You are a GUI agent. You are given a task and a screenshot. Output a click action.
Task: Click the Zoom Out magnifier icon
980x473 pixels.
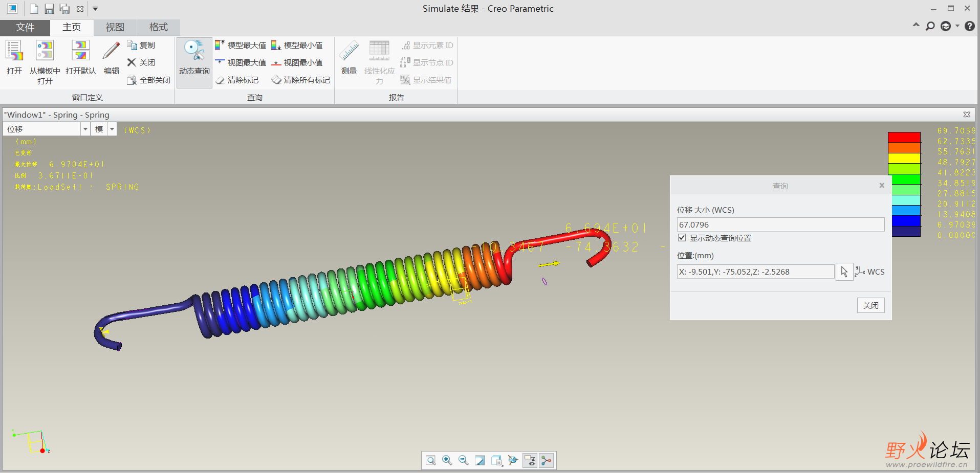point(464,460)
